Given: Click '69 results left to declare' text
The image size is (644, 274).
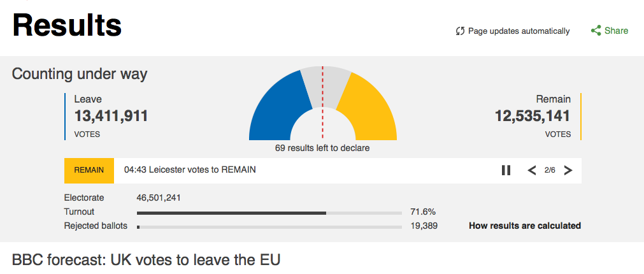Looking at the screenshot, I should tap(322, 148).
